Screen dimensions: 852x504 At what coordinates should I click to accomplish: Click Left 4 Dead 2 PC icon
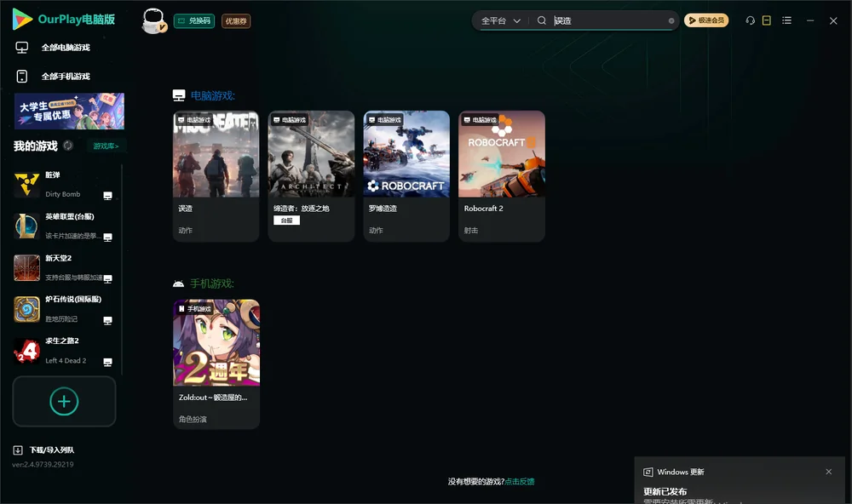click(x=107, y=363)
